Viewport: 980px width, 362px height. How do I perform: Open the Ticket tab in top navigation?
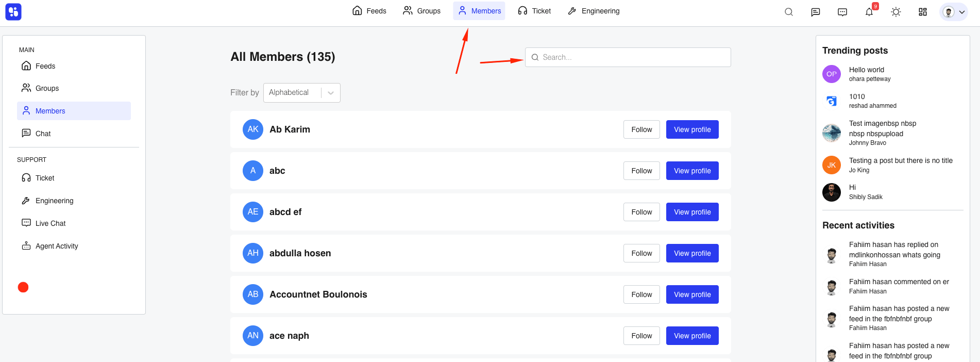(x=535, y=11)
